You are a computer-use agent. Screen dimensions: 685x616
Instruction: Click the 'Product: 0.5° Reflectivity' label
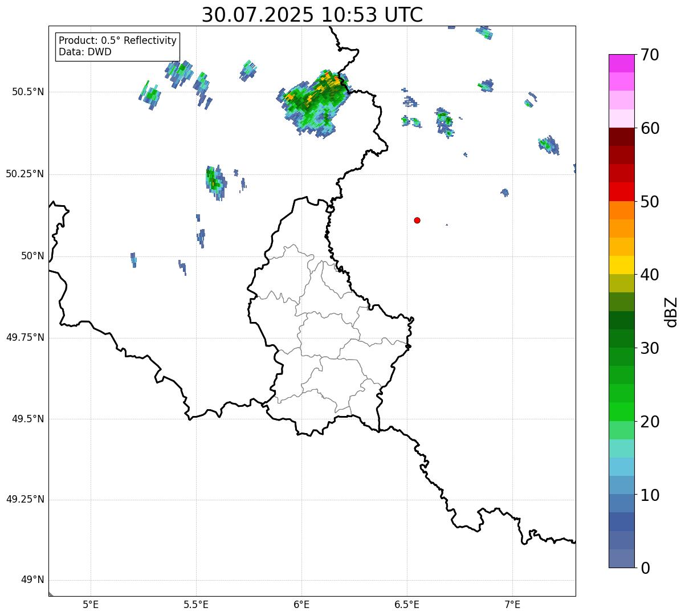point(118,41)
